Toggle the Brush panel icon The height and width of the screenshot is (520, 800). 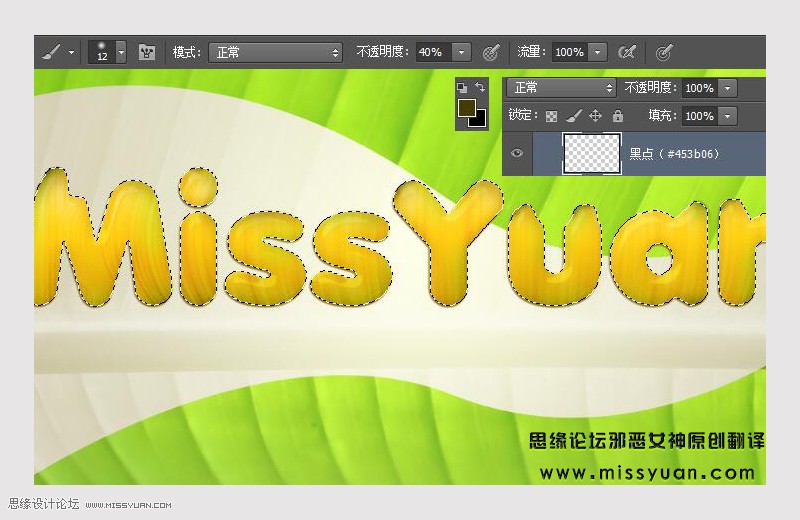[x=147, y=52]
